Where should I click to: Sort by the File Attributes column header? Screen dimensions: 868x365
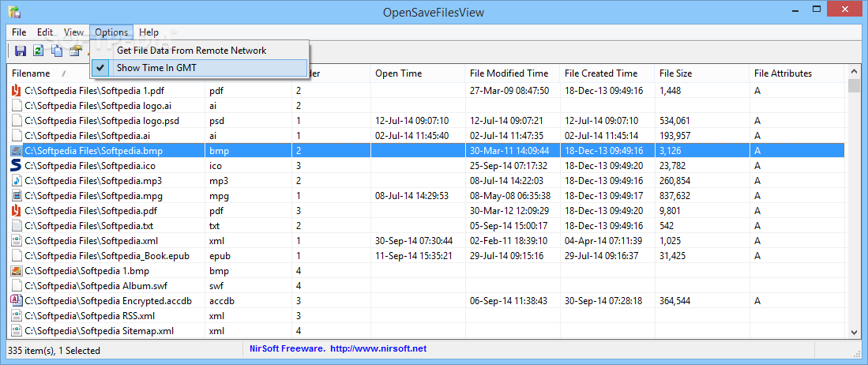[x=797, y=73]
